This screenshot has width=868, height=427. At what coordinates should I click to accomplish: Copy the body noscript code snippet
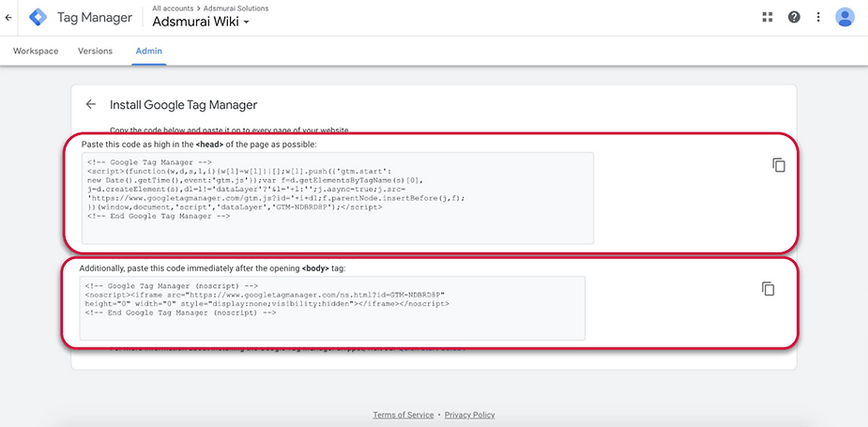point(768,288)
